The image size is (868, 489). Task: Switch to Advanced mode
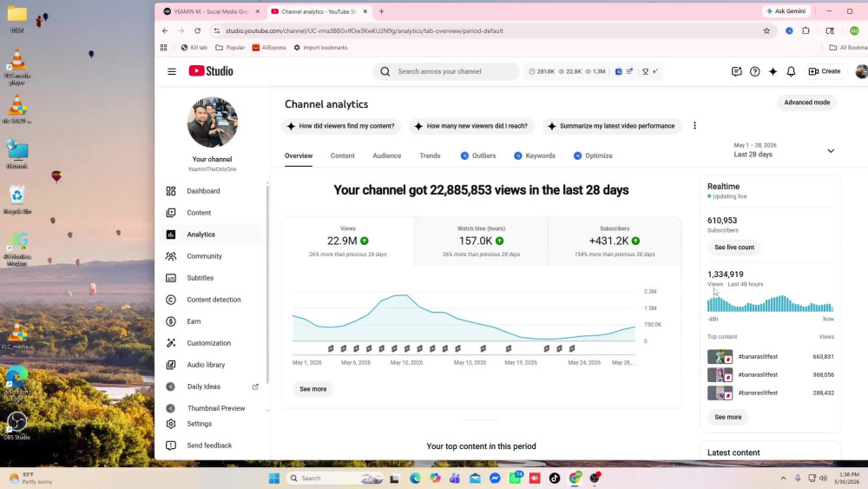point(806,102)
